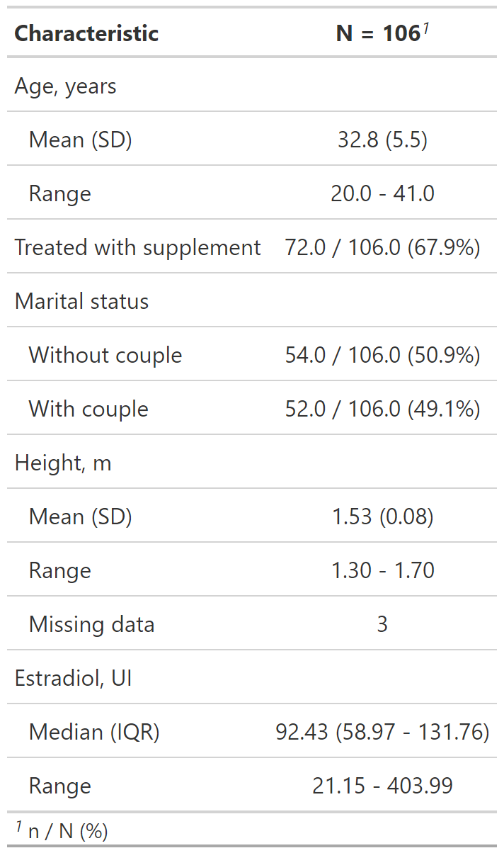Select the height range value 1.30 - 1.70
The height and width of the screenshot is (853, 504).
382,571
